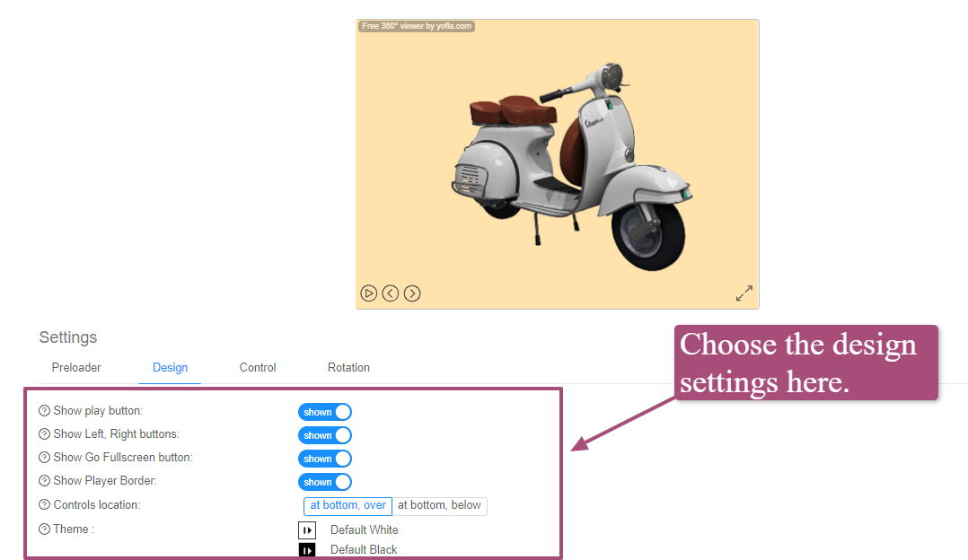Click help icon beside Show Go Fullscreen button
968x560 pixels.
45,458
